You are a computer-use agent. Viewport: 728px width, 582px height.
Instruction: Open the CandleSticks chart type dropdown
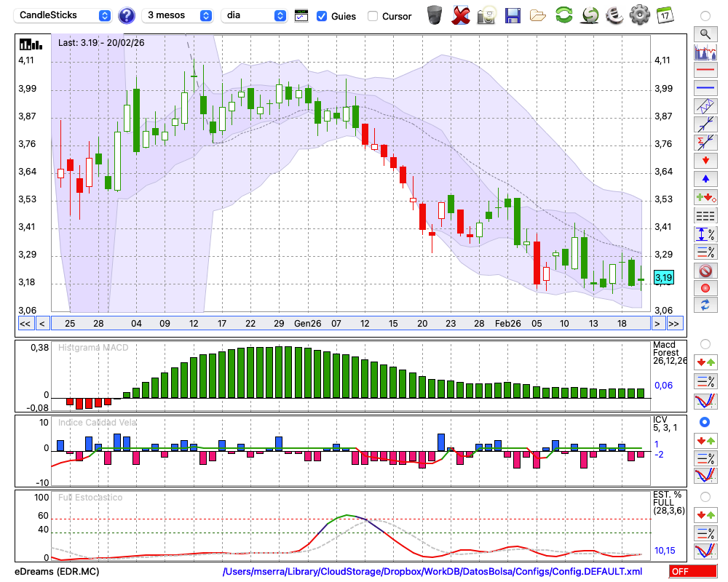pyautogui.click(x=64, y=15)
